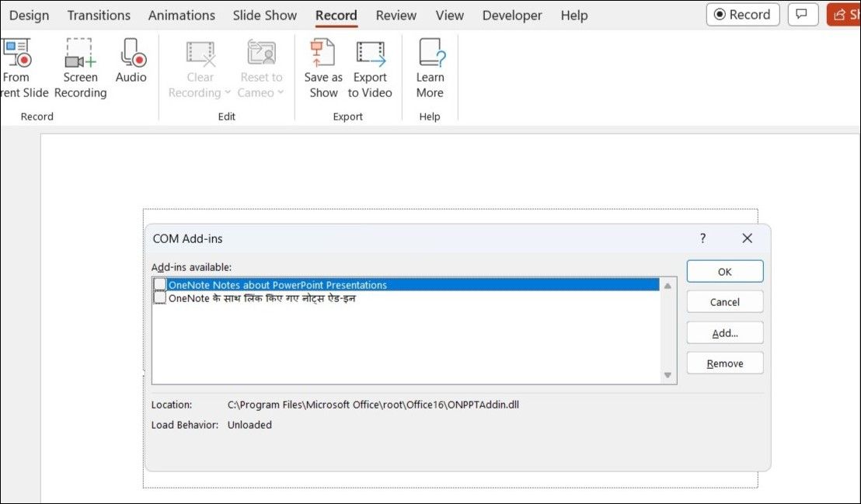861x504 pixels.
Task: Check the second OneNote linked notes add-in
Action: point(159,296)
